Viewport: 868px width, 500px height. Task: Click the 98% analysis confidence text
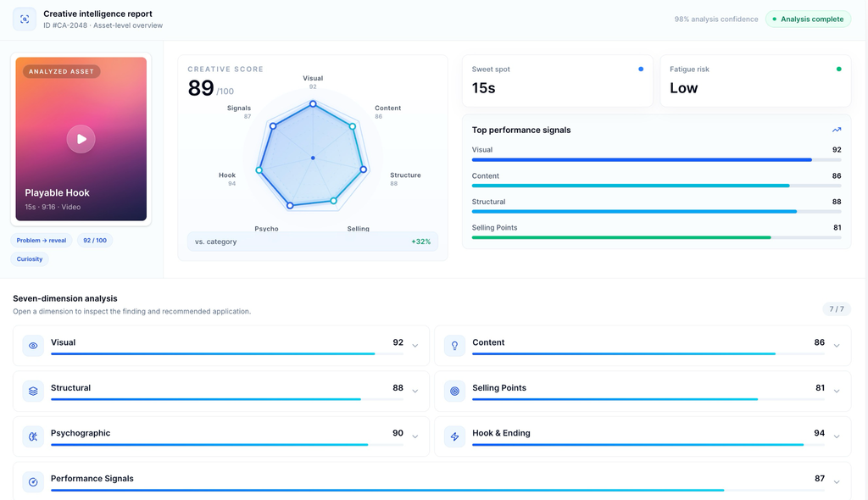[715, 19]
